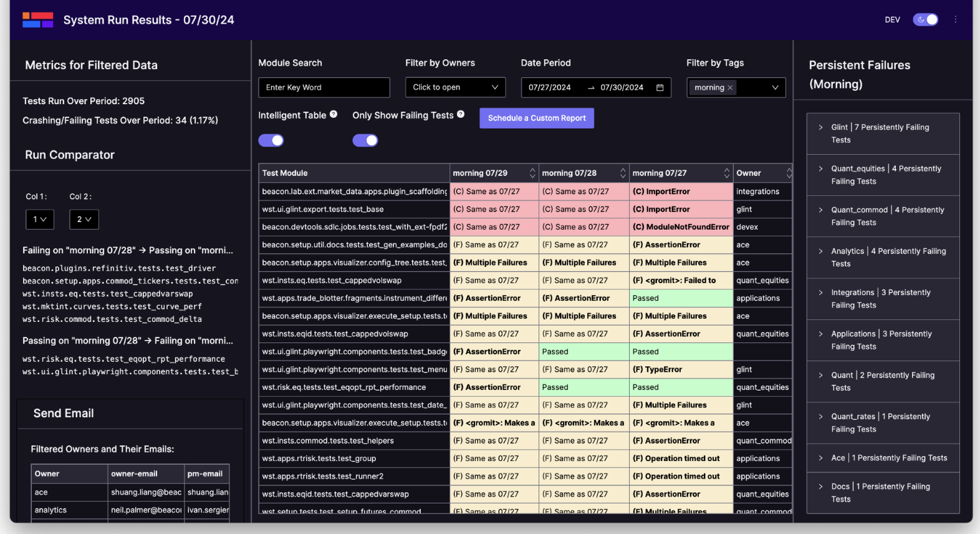980x534 pixels.
Task: Click the (F) TypeError cell
Action: tap(681, 369)
